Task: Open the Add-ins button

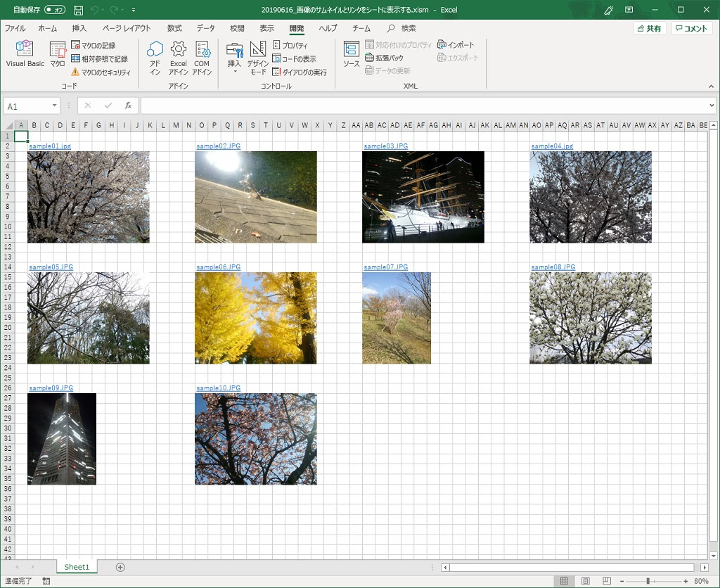Action: (x=155, y=58)
